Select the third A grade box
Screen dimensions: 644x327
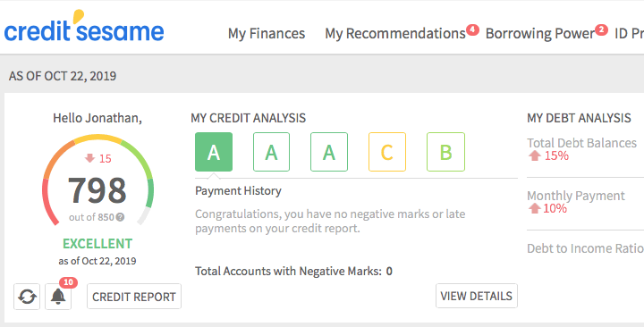point(329,152)
